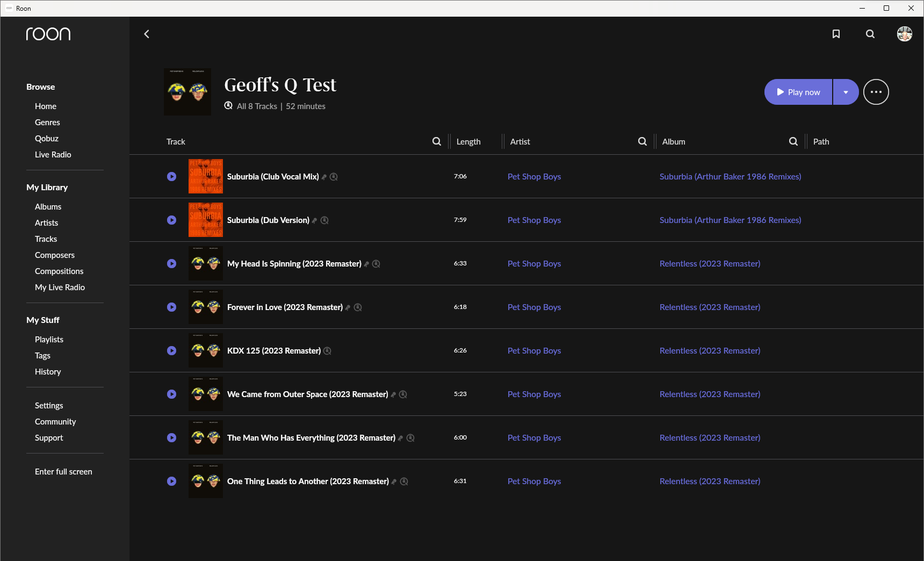Viewport: 924px width, 561px height.
Task: Open Pet Shop Boys link for Suburbia (Dub Version)
Action: point(534,220)
